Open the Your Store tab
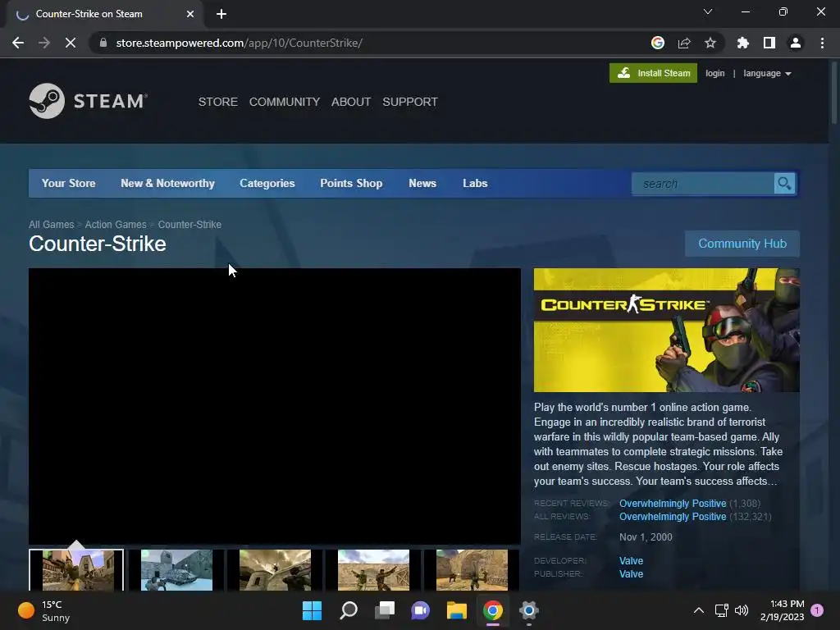The image size is (840, 630). pos(69,183)
